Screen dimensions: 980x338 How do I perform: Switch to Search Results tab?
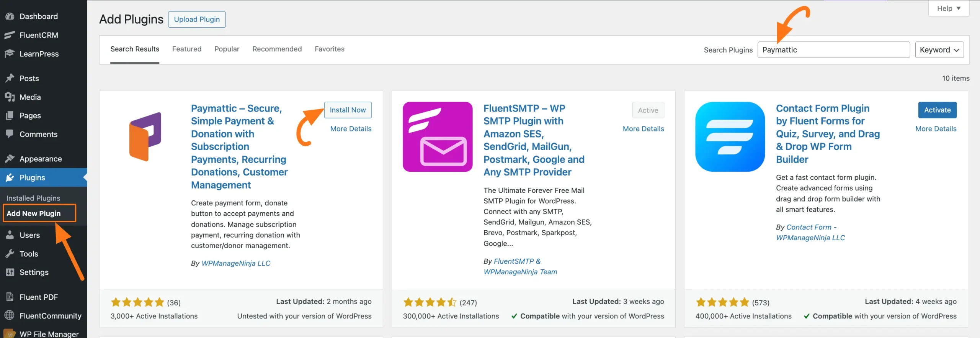[x=135, y=49]
